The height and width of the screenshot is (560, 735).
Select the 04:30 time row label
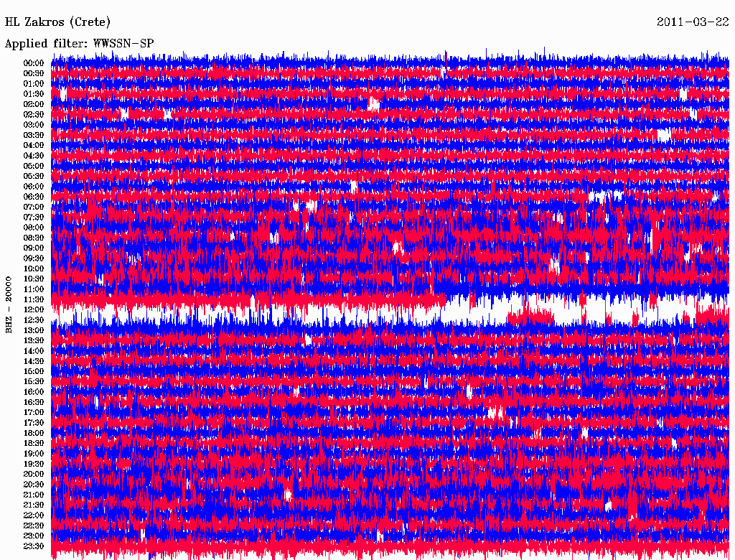tap(34, 156)
